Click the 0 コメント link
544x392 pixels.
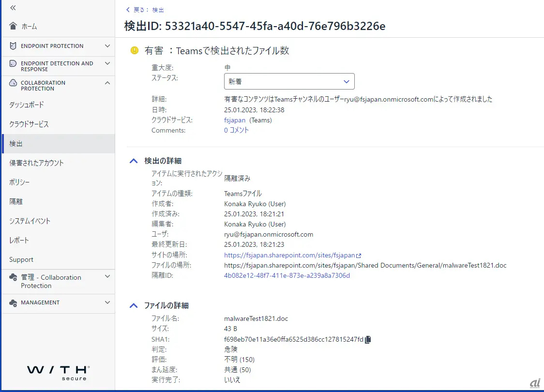[236, 130]
